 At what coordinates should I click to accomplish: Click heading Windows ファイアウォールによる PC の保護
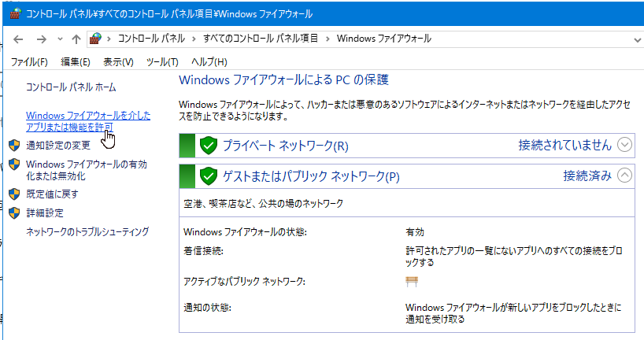pyautogui.click(x=283, y=79)
